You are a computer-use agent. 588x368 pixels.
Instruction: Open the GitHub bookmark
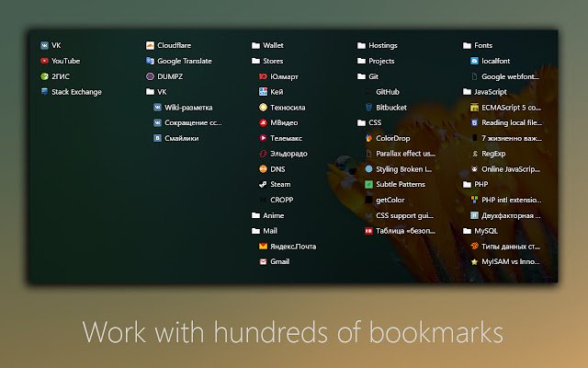click(382, 92)
